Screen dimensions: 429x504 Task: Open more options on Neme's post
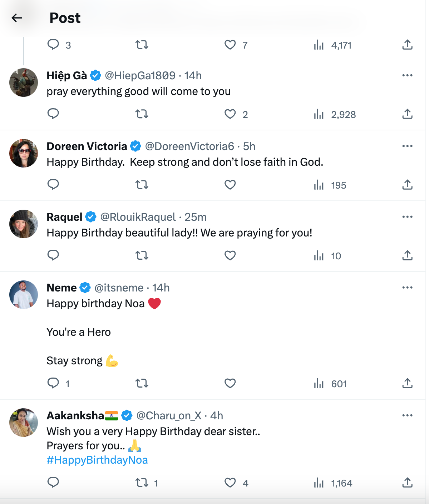point(407,288)
